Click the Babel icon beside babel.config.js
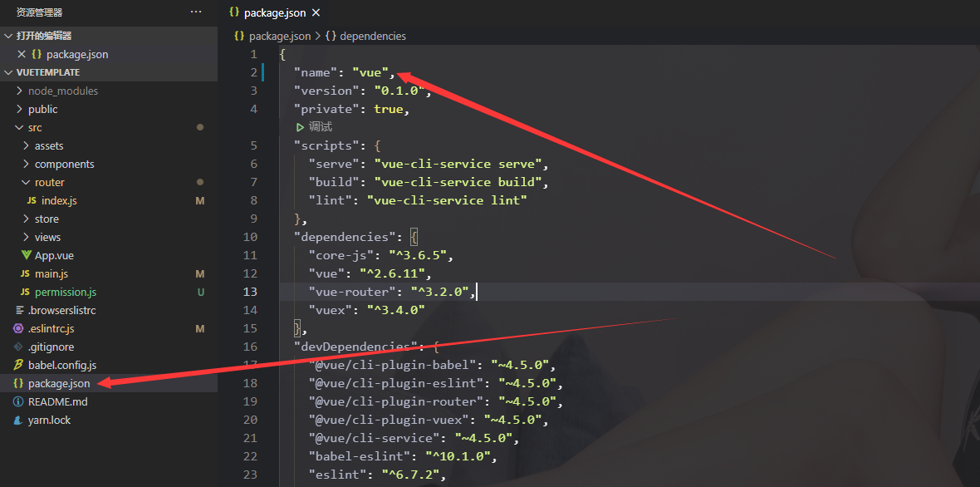The image size is (980, 487). pyautogui.click(x=17, y=365)
